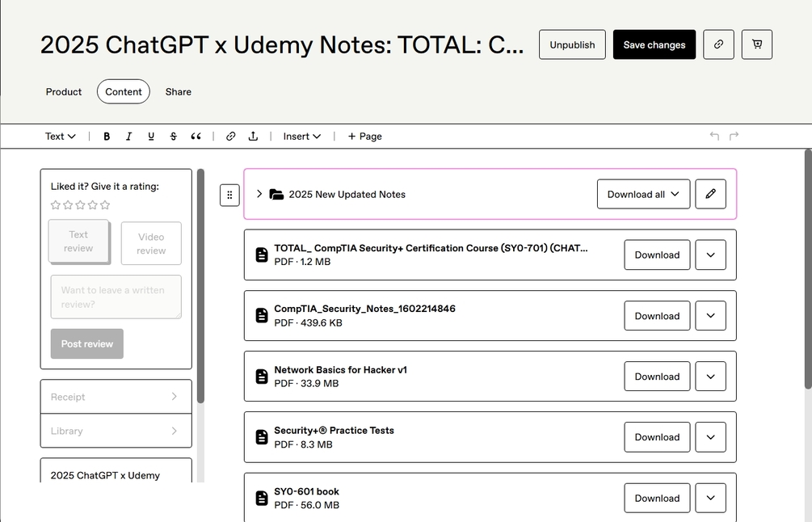Click "Liked it? Give it a rating:" text

click(104, 187)
